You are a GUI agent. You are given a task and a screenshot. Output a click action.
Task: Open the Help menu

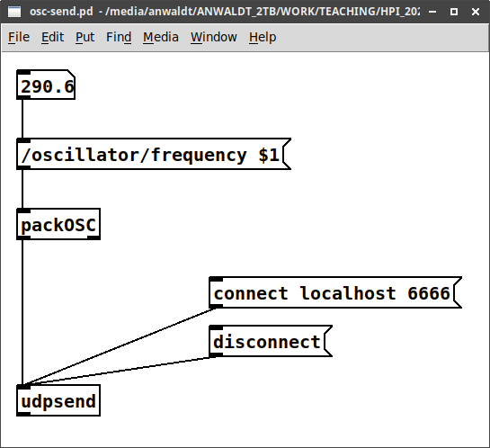tap(263, 37)
